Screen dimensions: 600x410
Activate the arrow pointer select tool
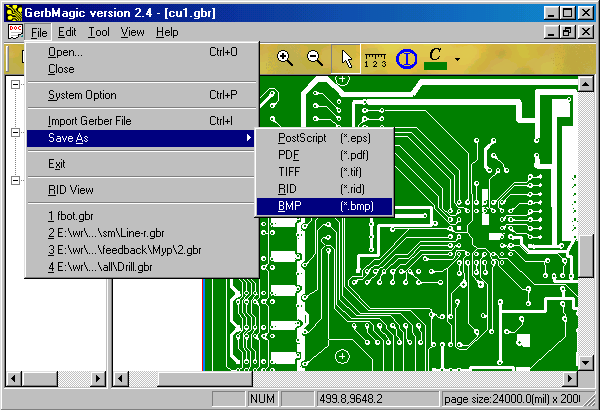[346, 59]
